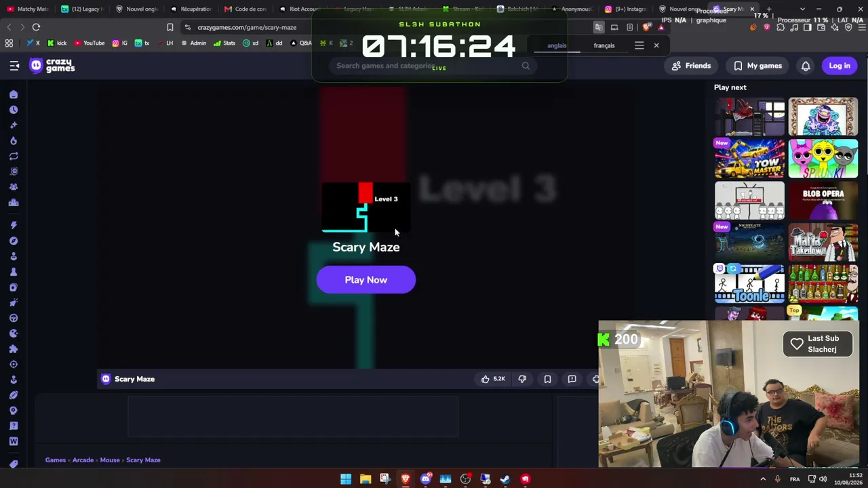Open the Recently played clock sidebar icon
The image size is (868, 488).
point(14,110)
